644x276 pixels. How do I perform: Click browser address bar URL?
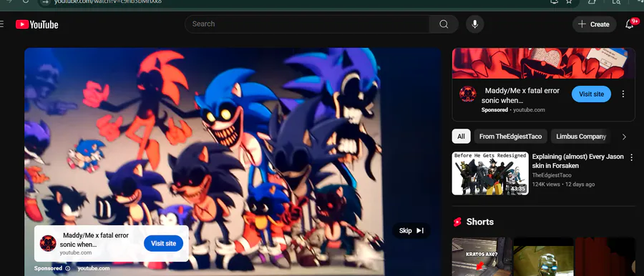(108, 1)
